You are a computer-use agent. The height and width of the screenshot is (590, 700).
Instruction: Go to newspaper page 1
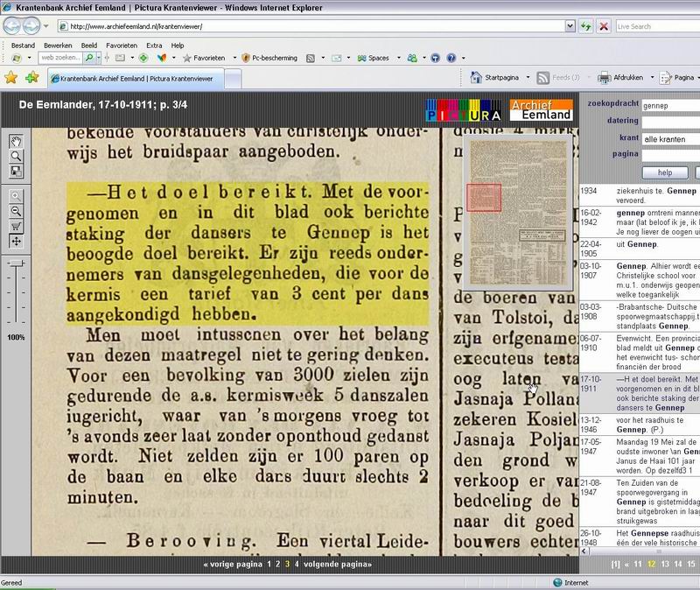(x=269, y=564)
